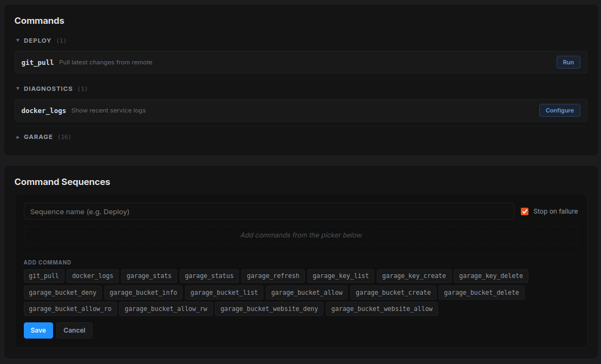
Task: Add garage_bucket_deny to the sequence
Action: (x=62, y=293)
